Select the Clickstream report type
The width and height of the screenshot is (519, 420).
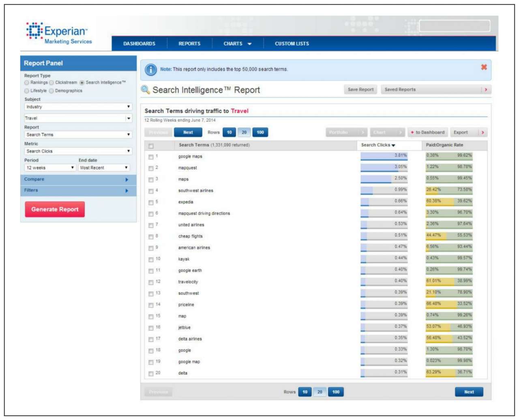coord(51,83)
